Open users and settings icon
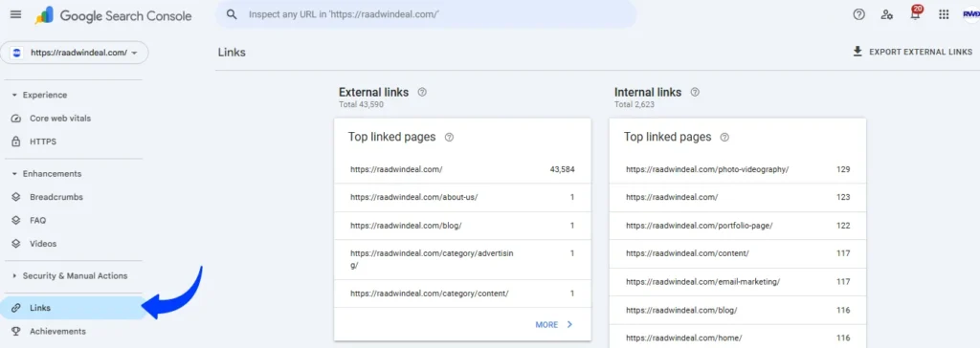980x348 pixels. [887, 14]
